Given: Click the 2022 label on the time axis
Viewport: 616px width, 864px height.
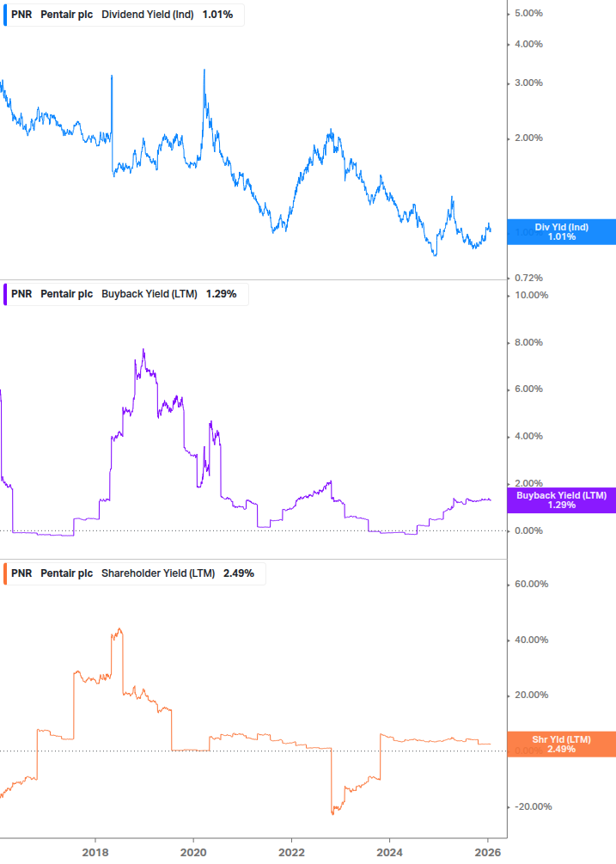Looking at the screenshot, I should click(291, 853).
